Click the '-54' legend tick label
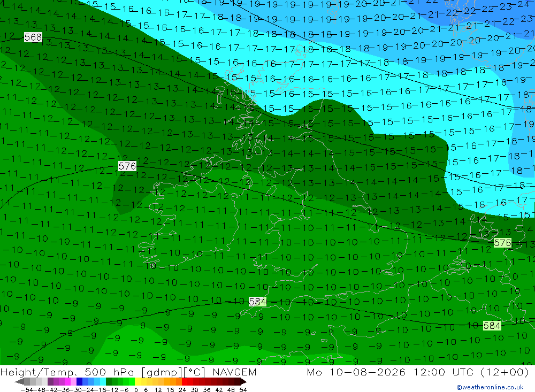 (27, 390)
